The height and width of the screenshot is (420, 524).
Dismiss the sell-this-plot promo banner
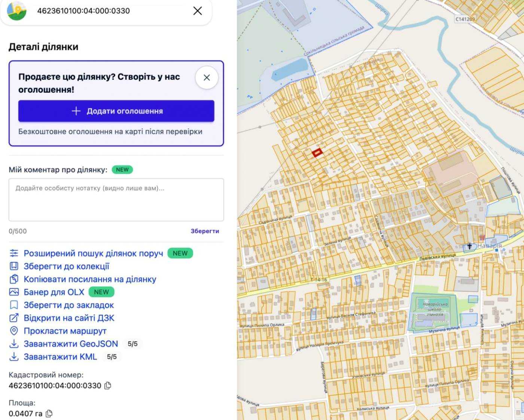207,77
